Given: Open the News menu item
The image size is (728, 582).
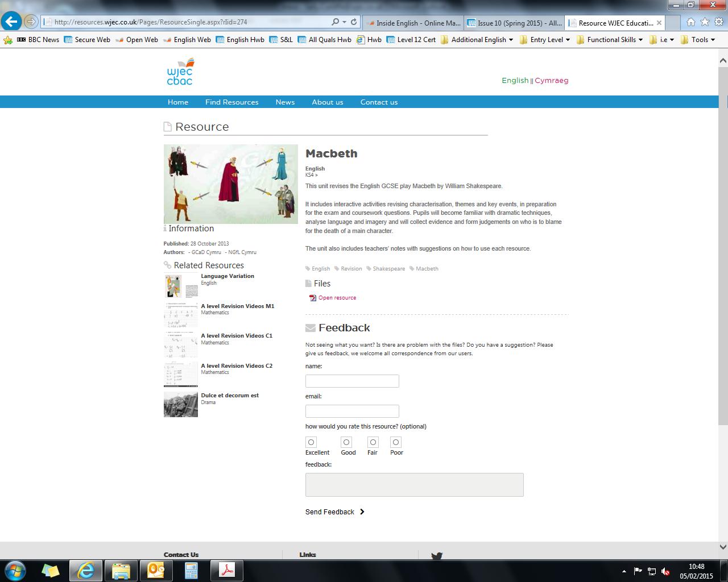Looking at the screenshot, I should pos(285,102).
